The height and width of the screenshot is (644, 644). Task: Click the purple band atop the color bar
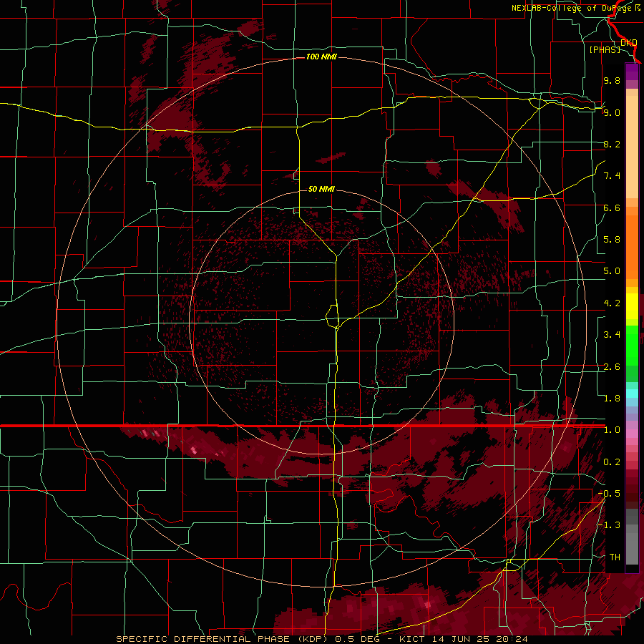[632, 72]
